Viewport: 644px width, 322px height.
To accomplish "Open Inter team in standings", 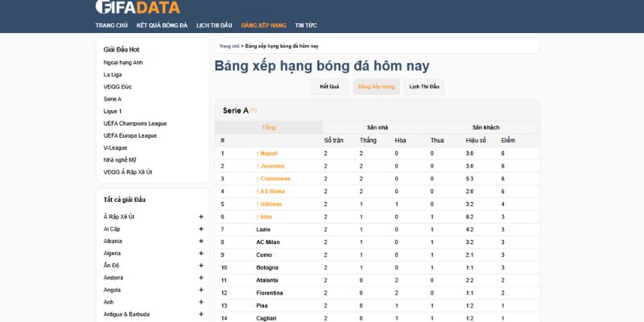I will pos(266,217).
